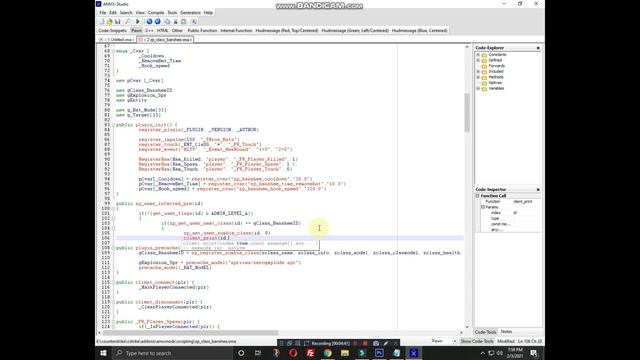Click the last toolbar icon after Paste
The image size is (640, 360).
194,22
